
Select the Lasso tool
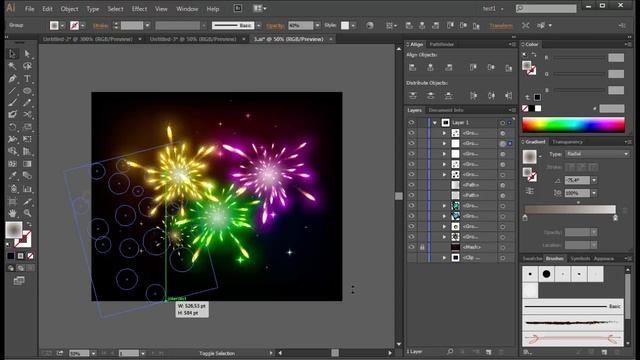tap(27, 66)
